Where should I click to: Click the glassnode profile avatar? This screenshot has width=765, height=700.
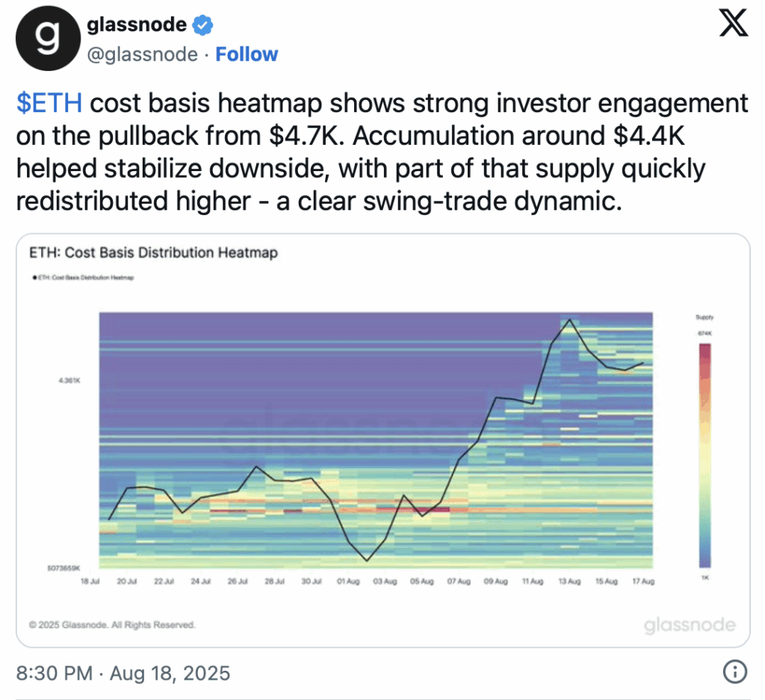click(48, 39)
